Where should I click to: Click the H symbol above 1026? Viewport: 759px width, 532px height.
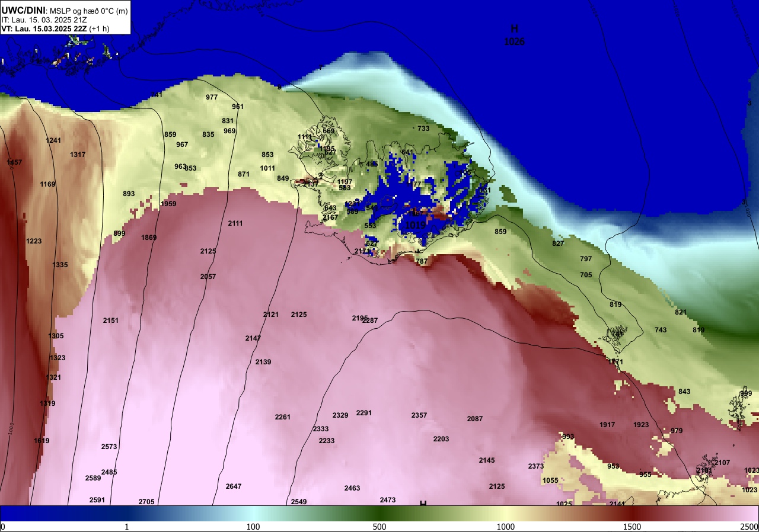[x=514, y=28]
